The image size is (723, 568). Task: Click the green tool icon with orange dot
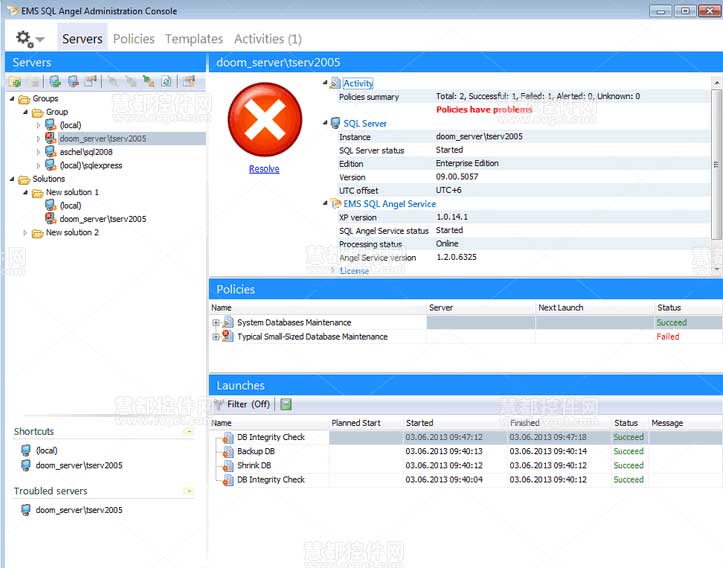(148, 82)
